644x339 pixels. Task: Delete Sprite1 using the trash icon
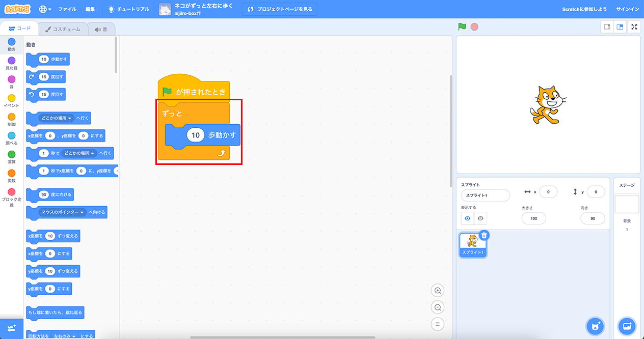click(x=484, y=235)
